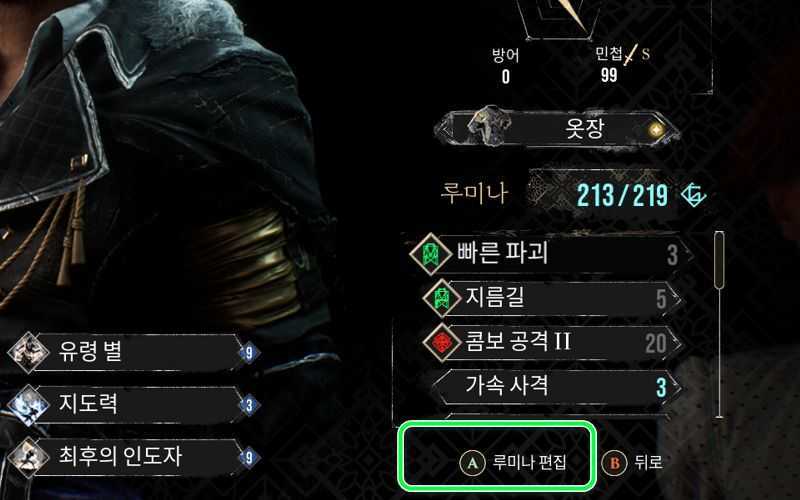Go back with the 뒤로 button
This screenshot has width=800, height=500.
[633, 463]
